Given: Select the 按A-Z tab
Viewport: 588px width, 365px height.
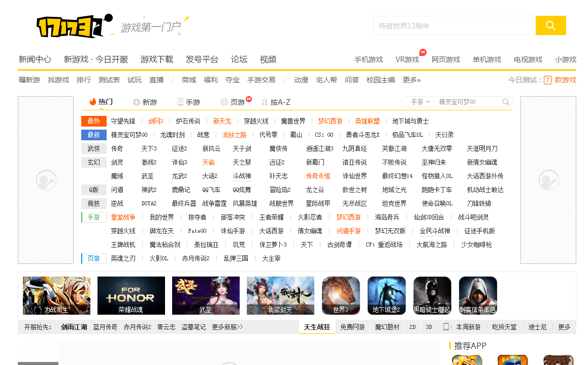Looking at the screenshot, I should coord(276,102).
